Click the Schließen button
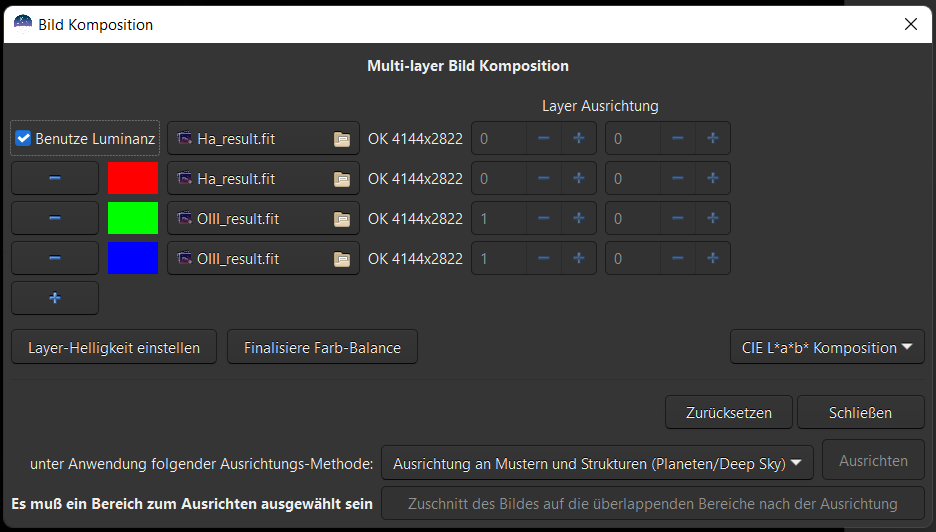 [x=861, y=412]
